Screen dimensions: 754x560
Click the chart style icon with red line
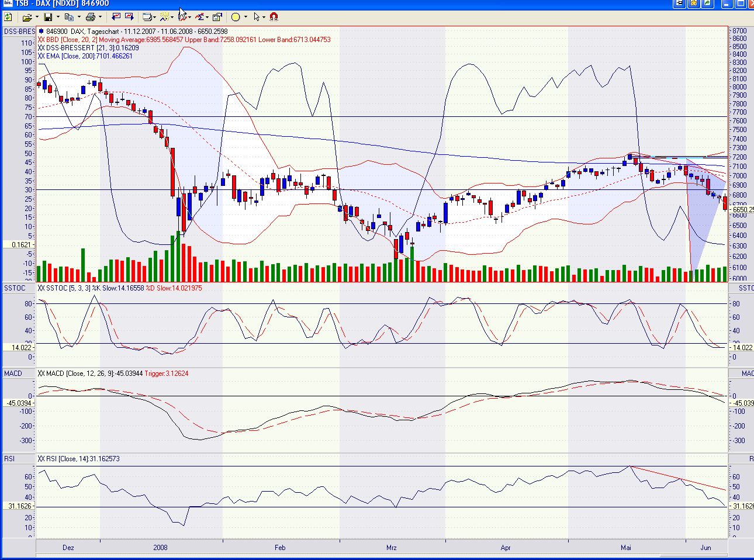[182, 18]
